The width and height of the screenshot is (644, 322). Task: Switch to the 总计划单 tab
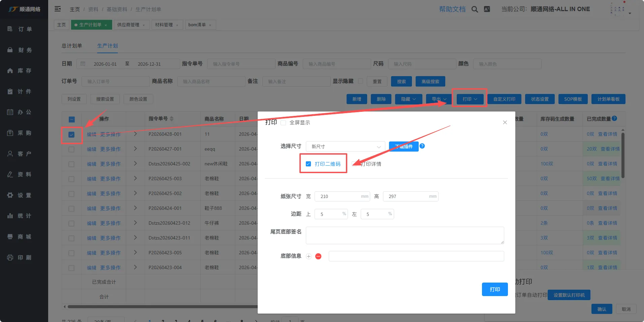click(x=72, y=46)
